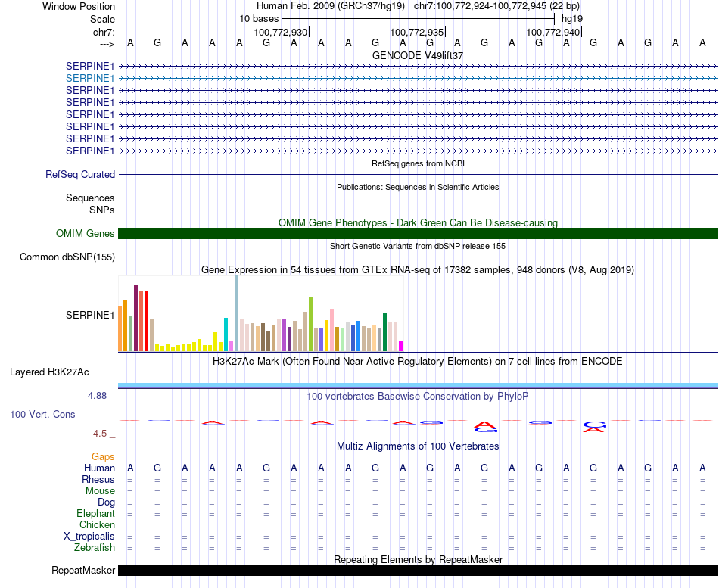The image size is (719, 588).
Task: Click the RefSeq Curated track label
Action: pos(80,174)
